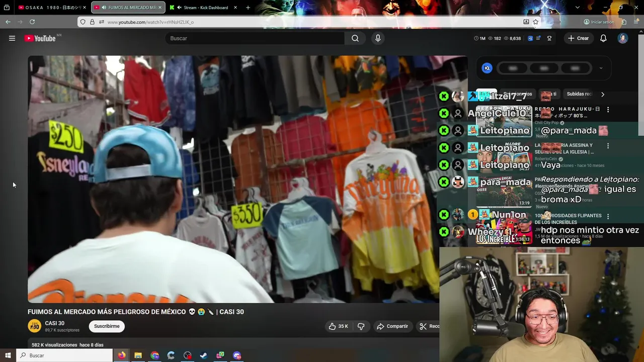Viewport: 644px width, 362px height.
Task: Open Steam from the taskbar
Action: coord(204,355)
